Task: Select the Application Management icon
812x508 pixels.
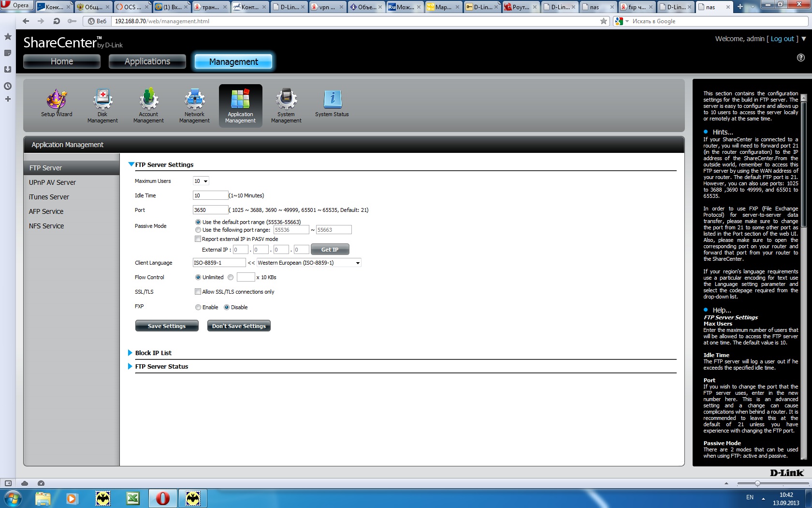Action: (x=240, y=106)
